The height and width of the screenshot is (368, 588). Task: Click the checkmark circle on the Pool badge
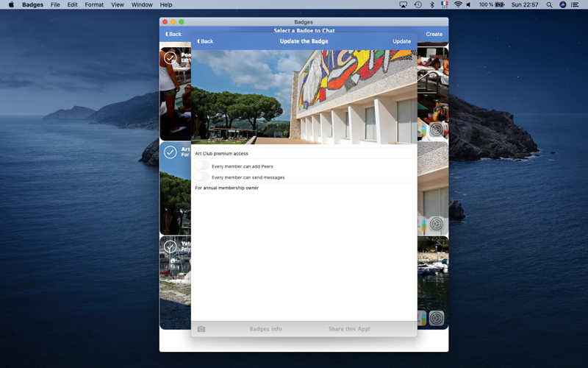pos(171,58)
